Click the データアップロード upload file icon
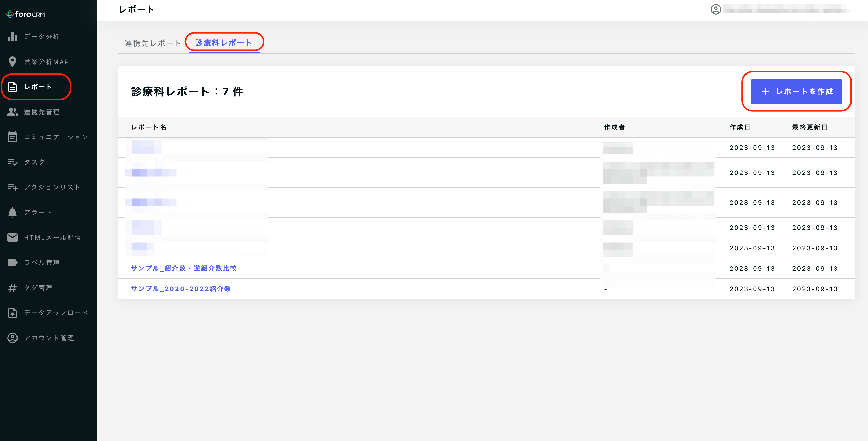 (13, 313)
